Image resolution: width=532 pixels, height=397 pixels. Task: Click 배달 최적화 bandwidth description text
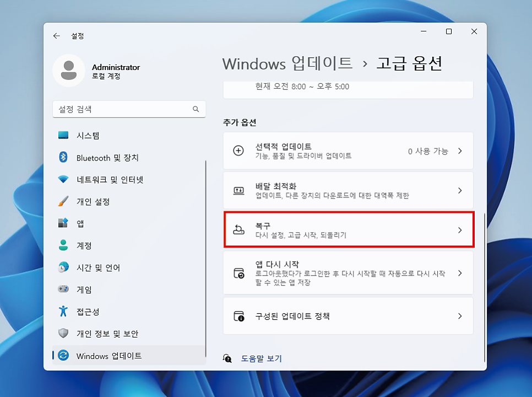tap(332, 196)
